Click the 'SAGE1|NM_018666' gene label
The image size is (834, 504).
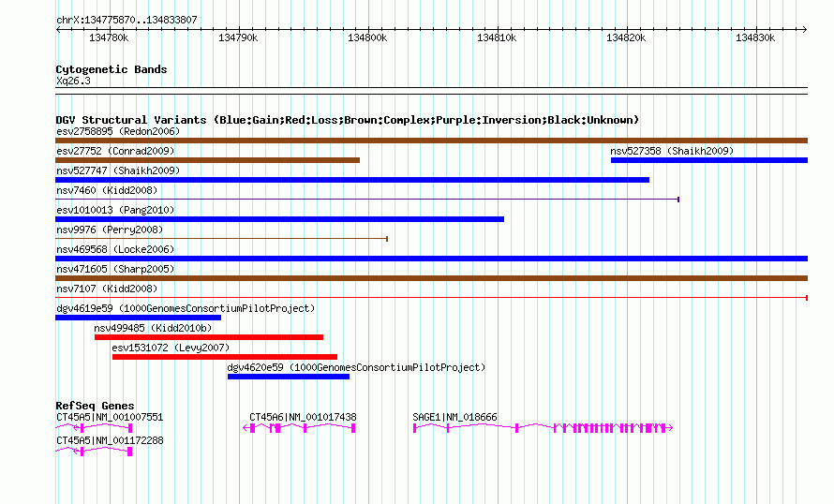(454, 417)
